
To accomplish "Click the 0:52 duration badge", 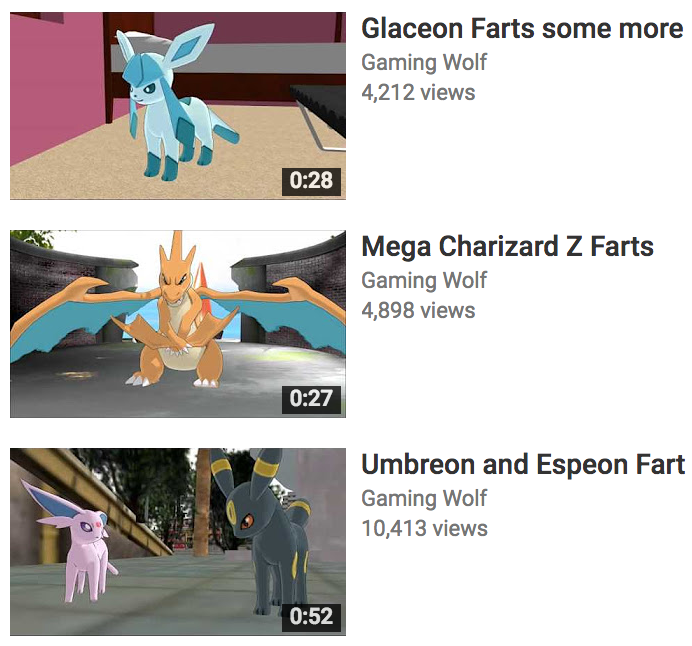I will click(x=312, y=617).
